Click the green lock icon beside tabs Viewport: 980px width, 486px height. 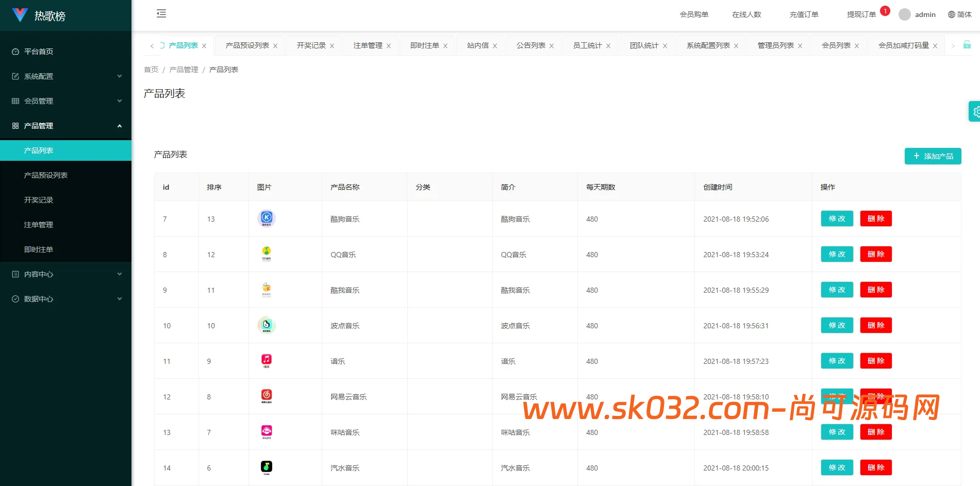coord(967,45)
